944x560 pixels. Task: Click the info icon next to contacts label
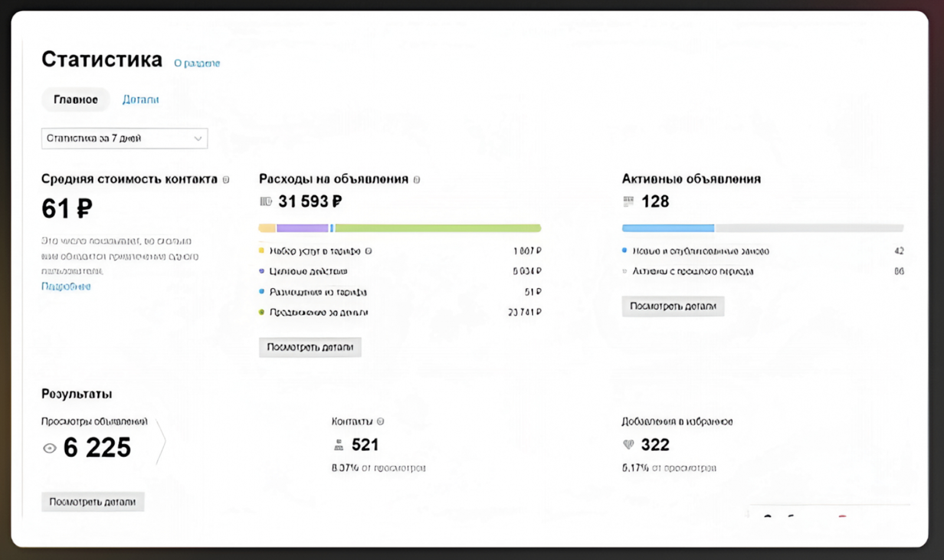(381, 421)
